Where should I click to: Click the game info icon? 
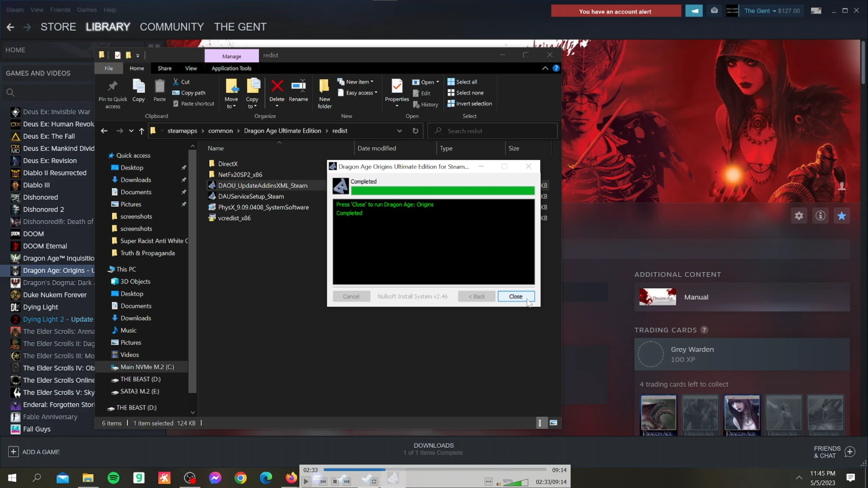(820, 216)
